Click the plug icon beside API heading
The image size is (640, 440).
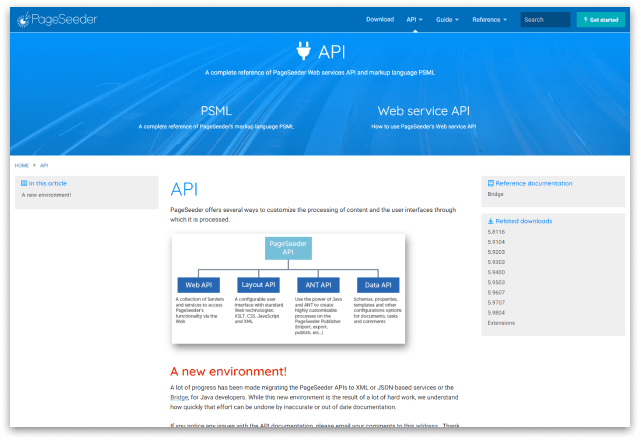coord(304,51)
